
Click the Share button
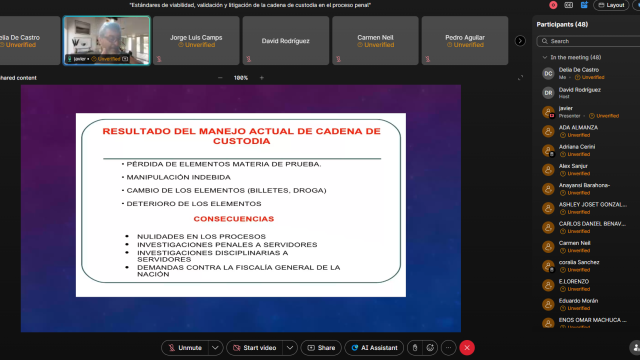pyautogui.click(x=321, y=348)
